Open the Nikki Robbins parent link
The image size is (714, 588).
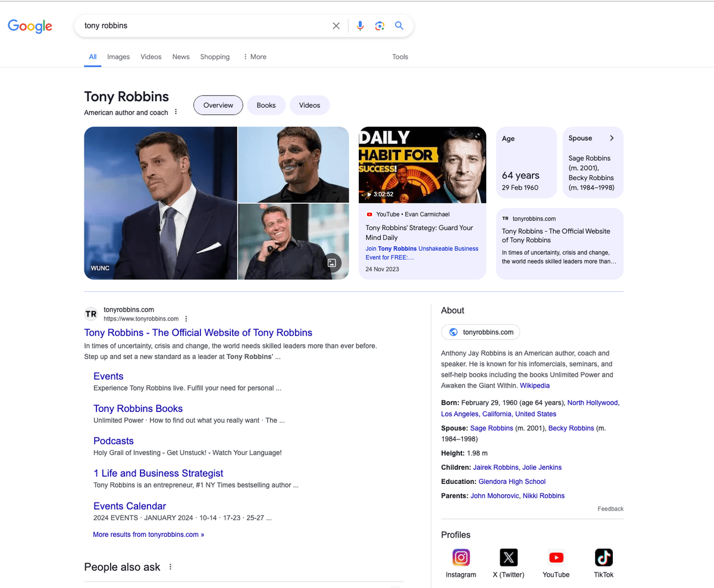pyautogui.click(x=544, y=496)
